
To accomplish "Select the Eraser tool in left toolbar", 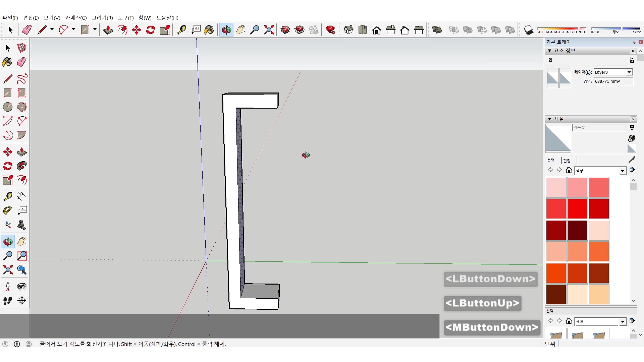I will (22, 62).
